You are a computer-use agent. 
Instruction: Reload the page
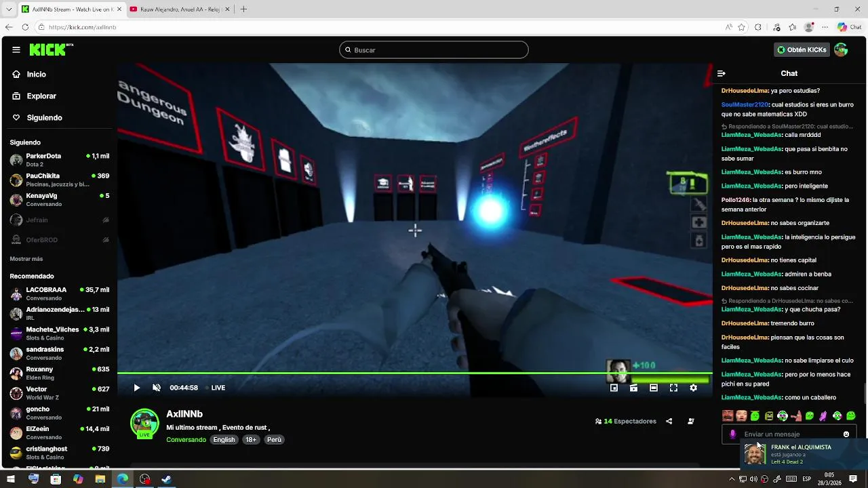[25, 27]
